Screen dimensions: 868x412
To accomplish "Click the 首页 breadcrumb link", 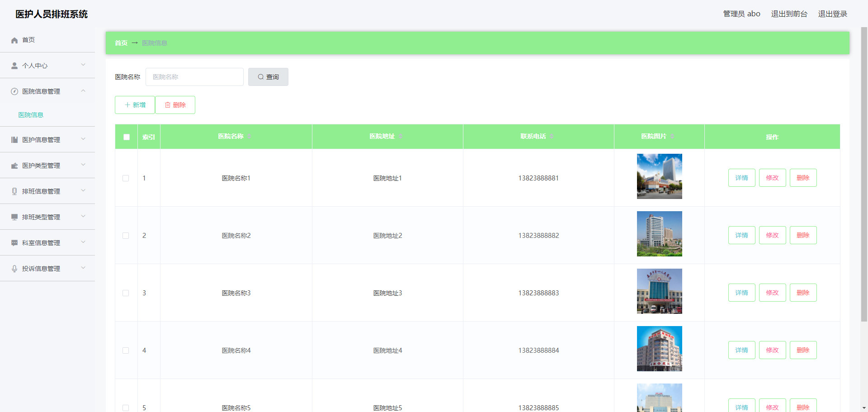I will pyautogui.click(x=121, y=43).
